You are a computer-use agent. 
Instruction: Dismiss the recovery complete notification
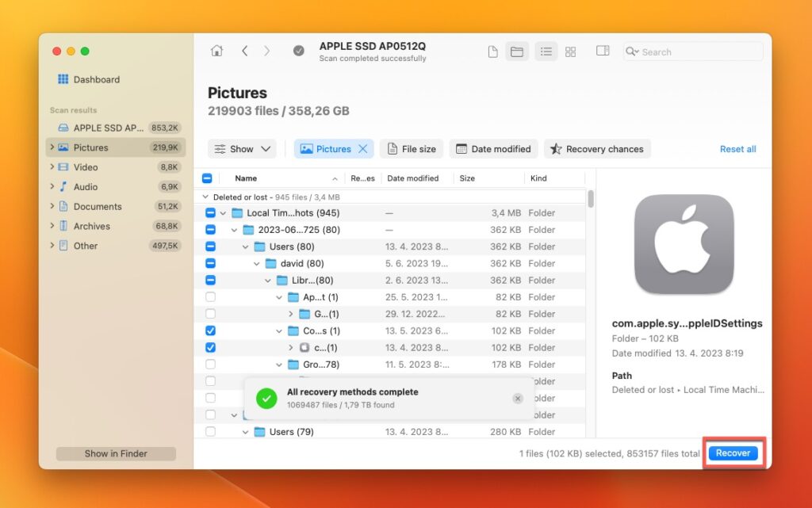(517, 398)
